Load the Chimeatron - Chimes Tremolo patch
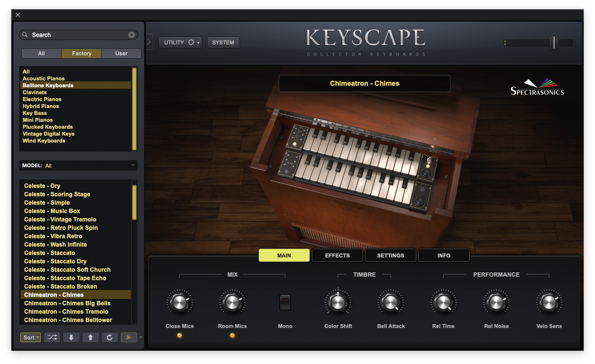 coord(75,312)
